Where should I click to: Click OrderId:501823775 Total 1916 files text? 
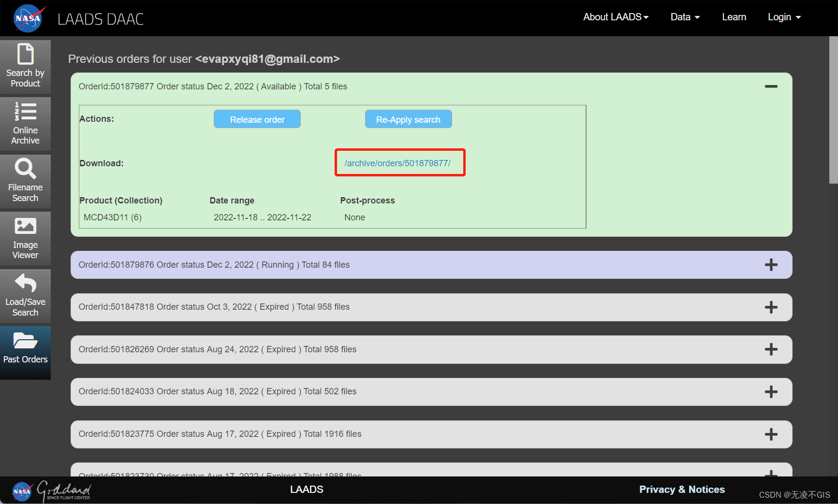coord(220,434)
